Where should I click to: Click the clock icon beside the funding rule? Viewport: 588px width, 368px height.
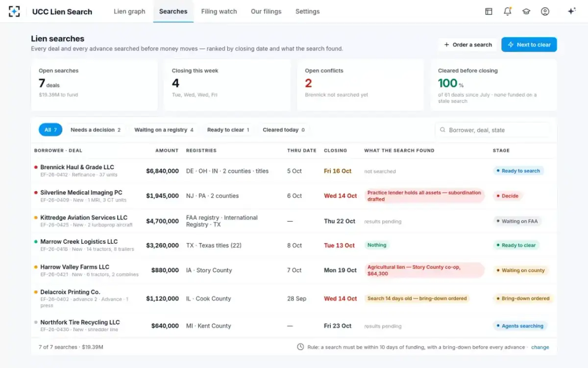click(300, 347)
